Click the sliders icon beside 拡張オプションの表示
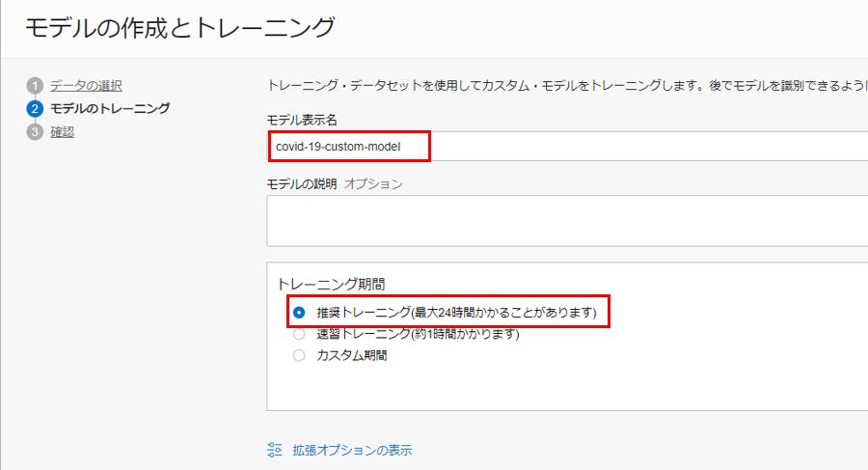The height and width of the screenshot is (470, 868). click(x=275, y=450)
